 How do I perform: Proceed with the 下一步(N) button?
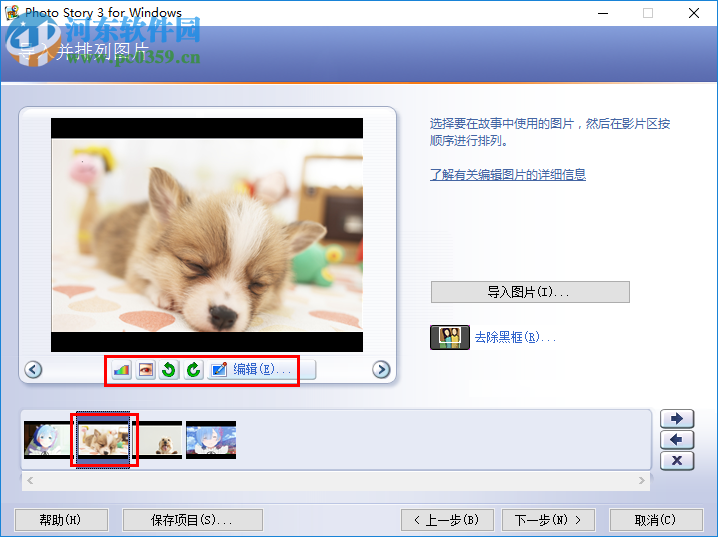point(549,520)
